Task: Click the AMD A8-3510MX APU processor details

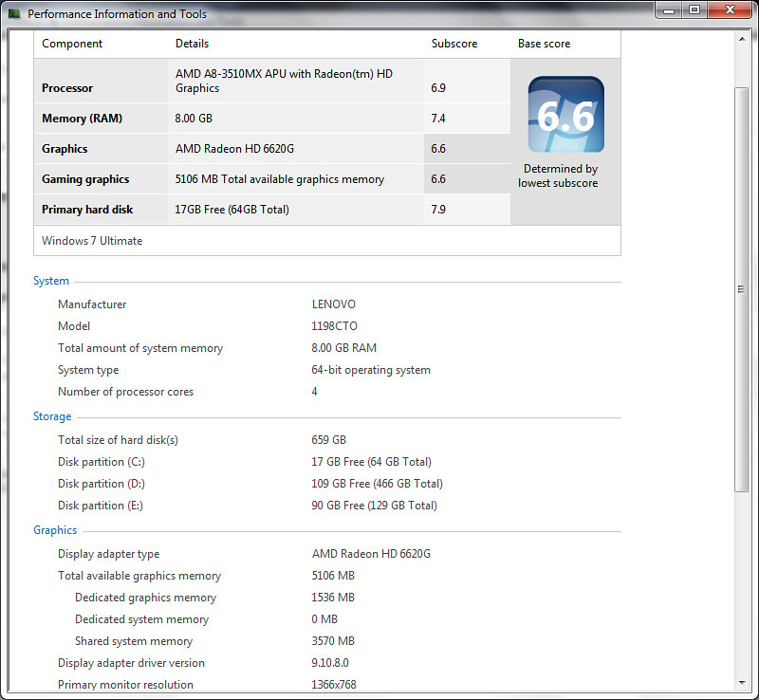Action: 284,81
